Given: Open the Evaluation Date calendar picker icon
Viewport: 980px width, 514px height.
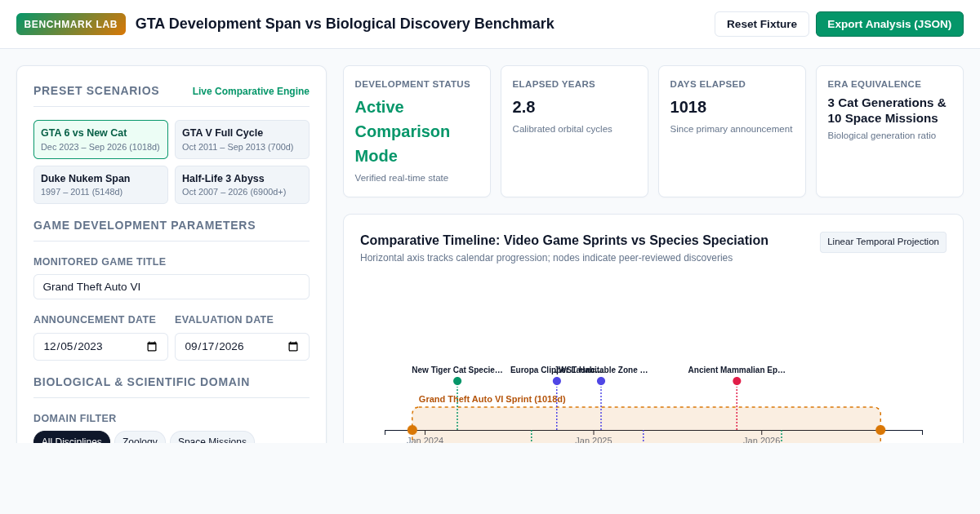Looking at the screenshot, I should [293, 347].
